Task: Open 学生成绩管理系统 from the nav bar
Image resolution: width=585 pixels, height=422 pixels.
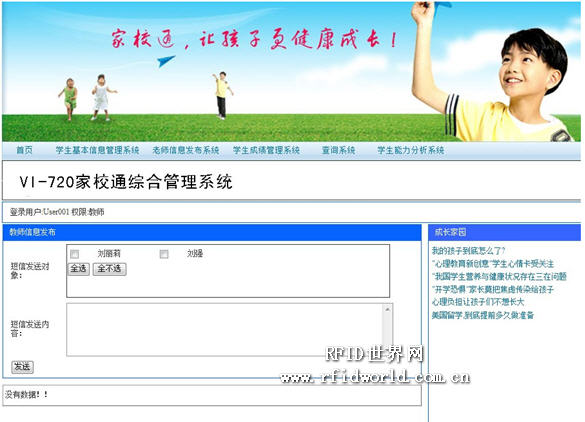Action: click(x=266, y=150)
